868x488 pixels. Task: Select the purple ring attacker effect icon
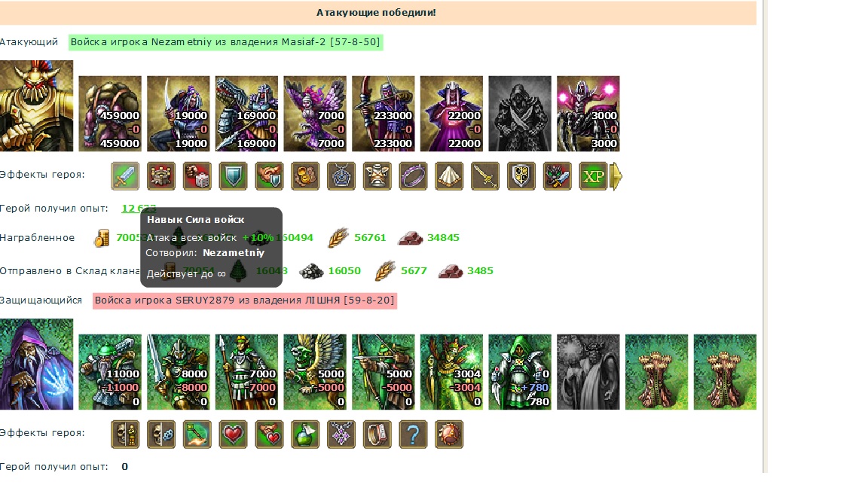pos(413,176)
